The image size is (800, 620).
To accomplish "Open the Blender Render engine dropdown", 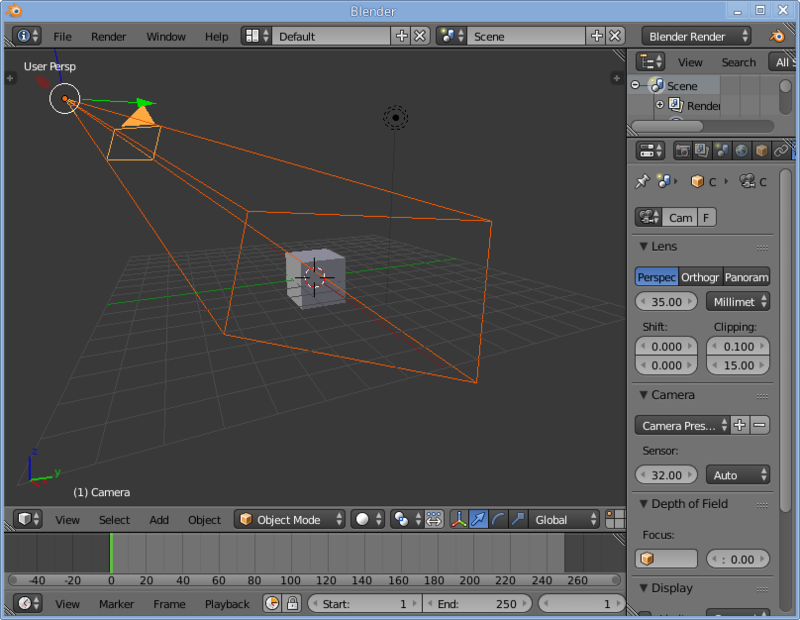I will [696, 36].
